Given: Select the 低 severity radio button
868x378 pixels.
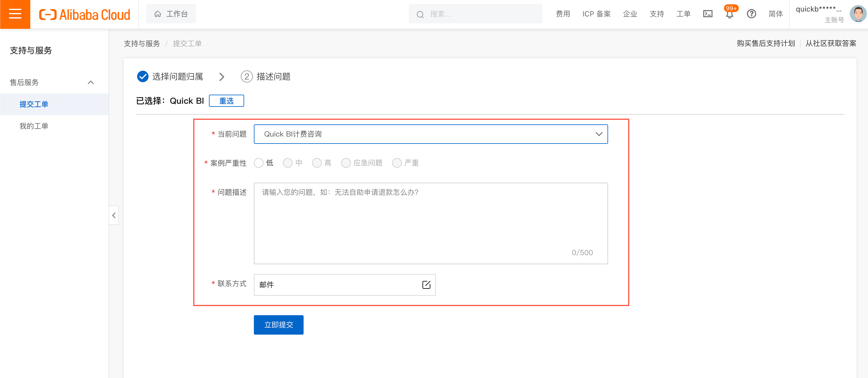Looking at the screenshot, I should click(258, 163).
